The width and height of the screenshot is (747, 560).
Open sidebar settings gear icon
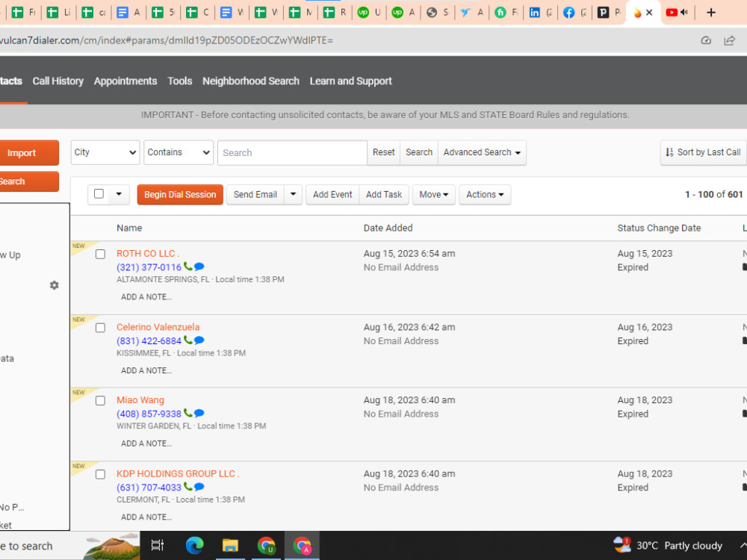[55, 285]
